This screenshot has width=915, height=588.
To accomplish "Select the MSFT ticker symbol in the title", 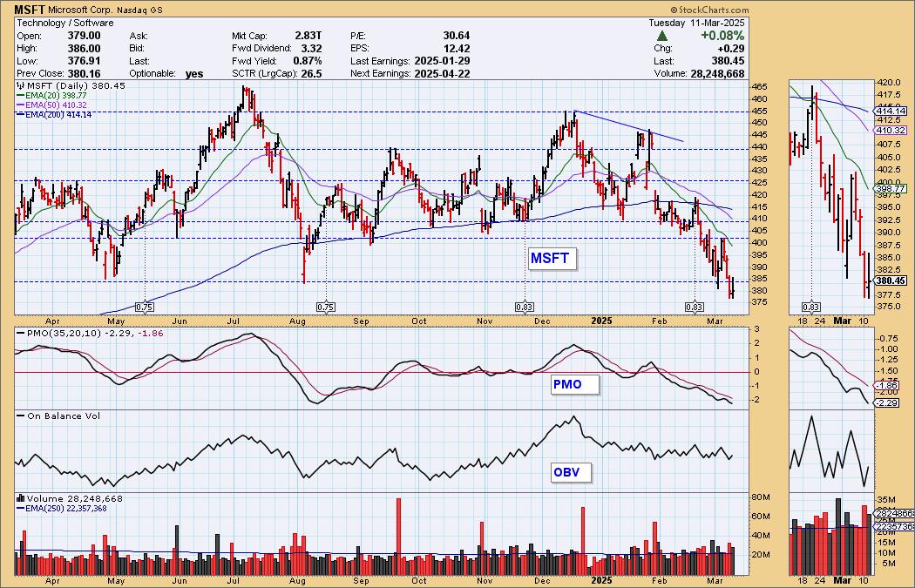I will click(29, 10).
